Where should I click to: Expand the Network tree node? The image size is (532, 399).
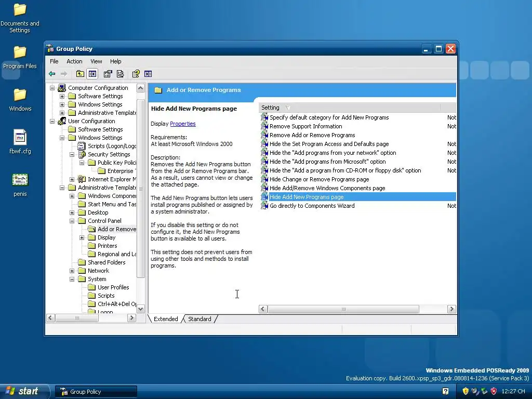point(72,271)
